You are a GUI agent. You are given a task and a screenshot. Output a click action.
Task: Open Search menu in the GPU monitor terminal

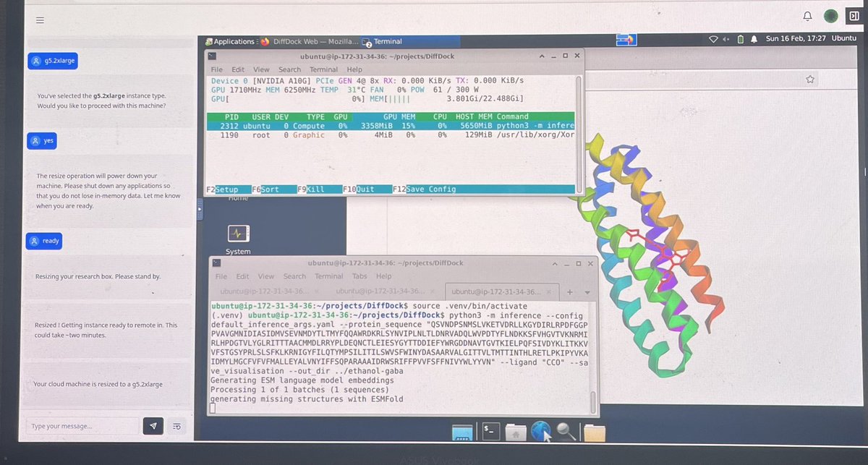point(290,69)
